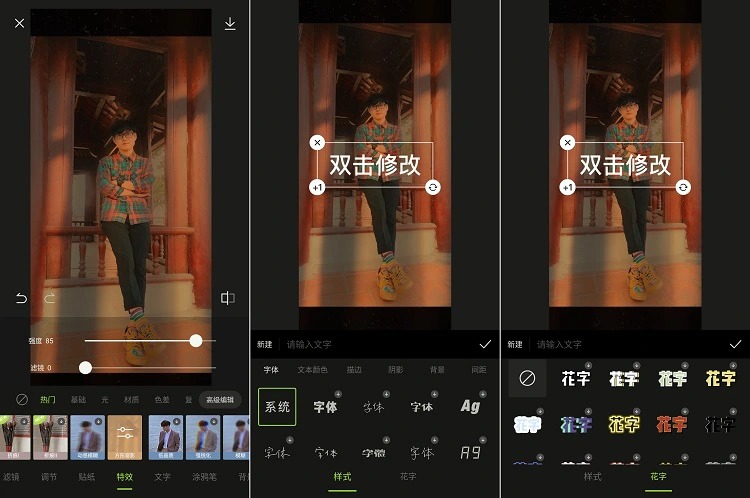Click the 强度 85 intensity slider handle
The height and width of the screenshot is (498, 750).
[x=196, y=341]
